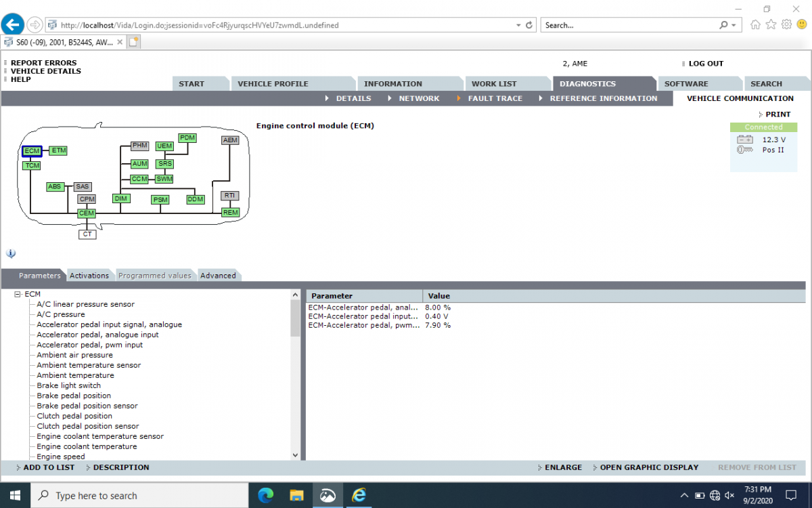Click the DIM module box
812x508 pixels.
[x=121, y=198]
